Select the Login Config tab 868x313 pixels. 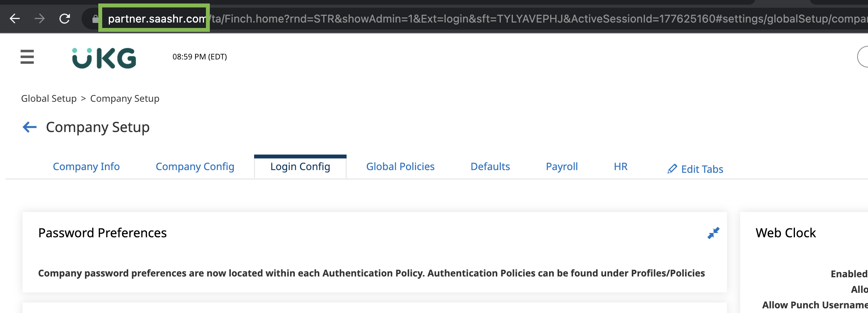coord(300,167)
